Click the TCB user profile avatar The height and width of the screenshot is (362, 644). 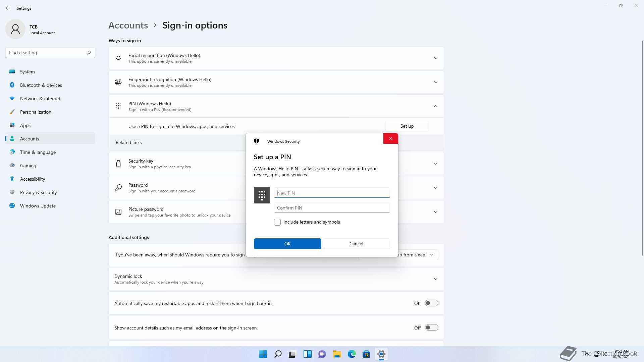coord(15,29)
